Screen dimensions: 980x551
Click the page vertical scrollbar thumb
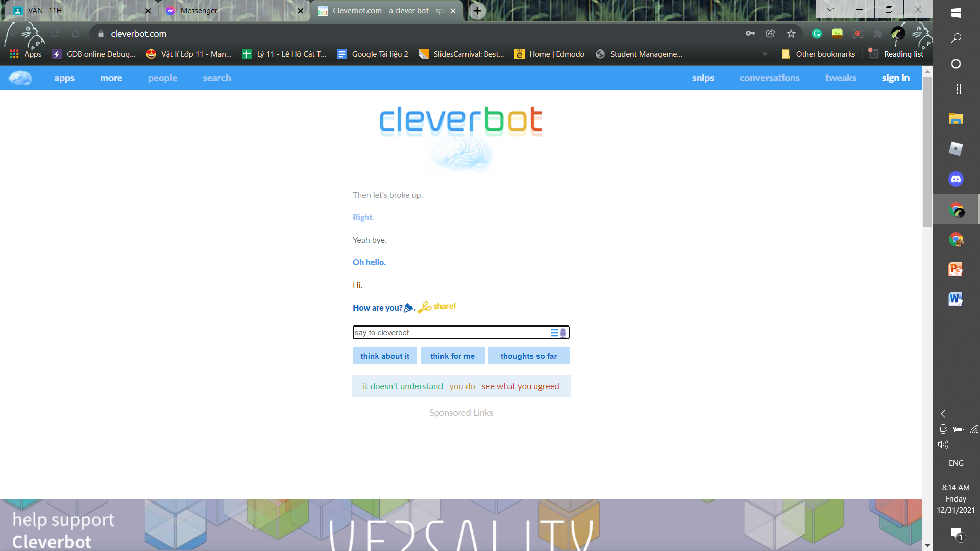(927, 152)
